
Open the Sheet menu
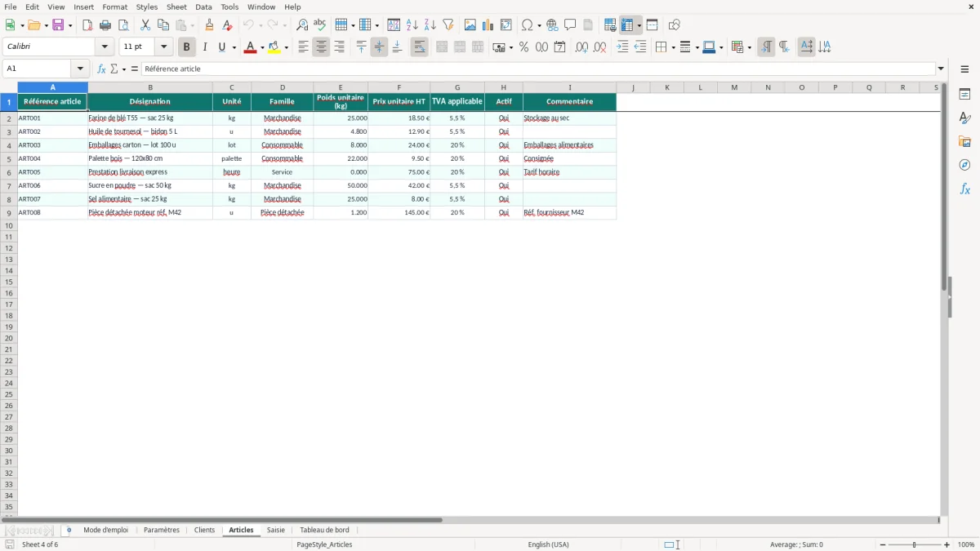pyautogui.click(x=176, y=7)
